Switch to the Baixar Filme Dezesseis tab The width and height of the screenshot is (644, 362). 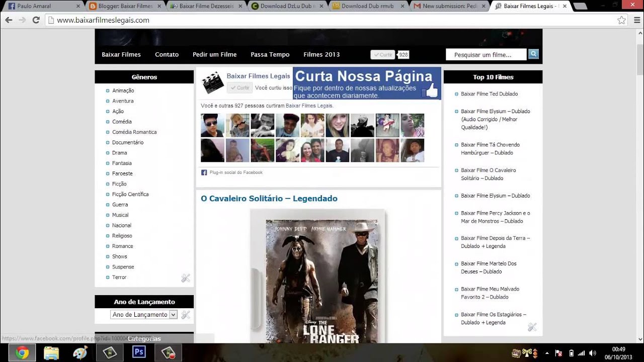click(205, 7)
